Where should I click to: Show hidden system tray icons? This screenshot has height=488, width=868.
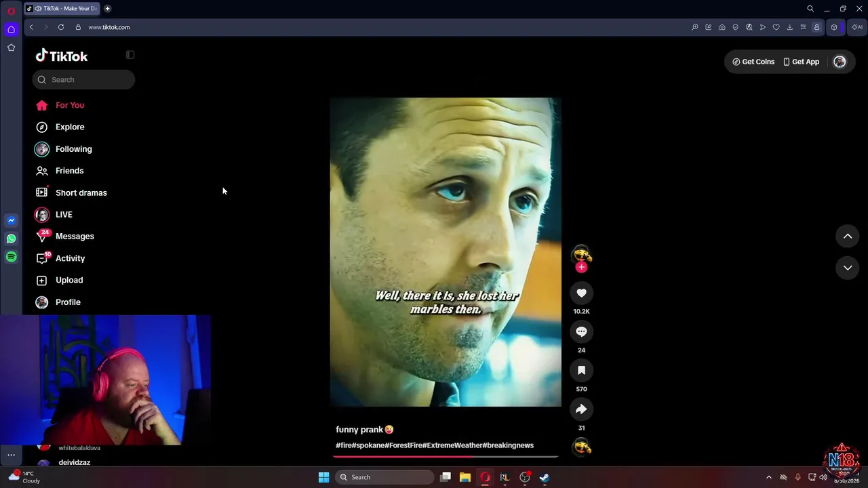coord(768,477)
